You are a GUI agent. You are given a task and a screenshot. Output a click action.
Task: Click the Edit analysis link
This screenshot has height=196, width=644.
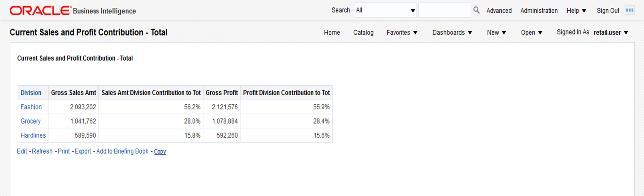(x=22, y=151)
